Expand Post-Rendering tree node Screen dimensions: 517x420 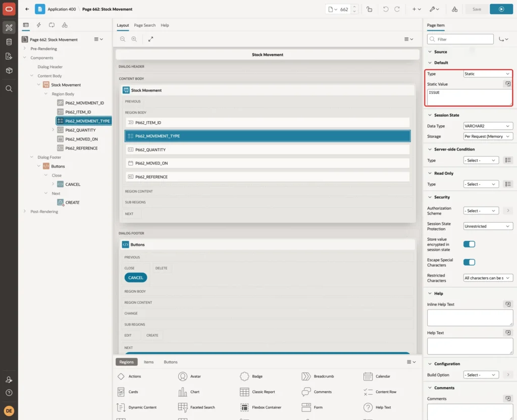(25, 212)
